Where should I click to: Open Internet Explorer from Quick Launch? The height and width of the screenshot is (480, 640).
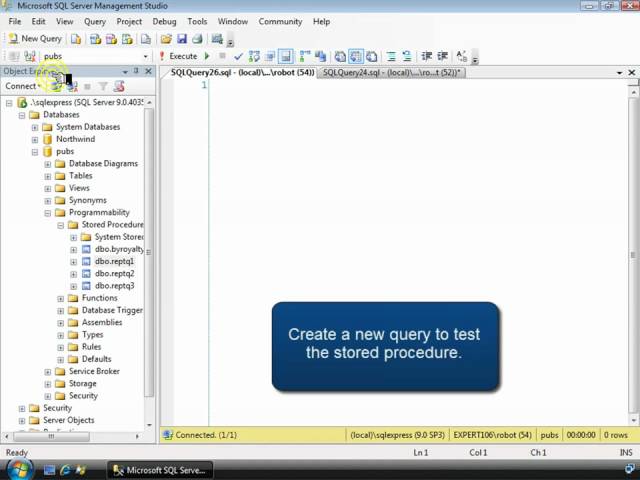pyautogui.click(x=65, y=470)
